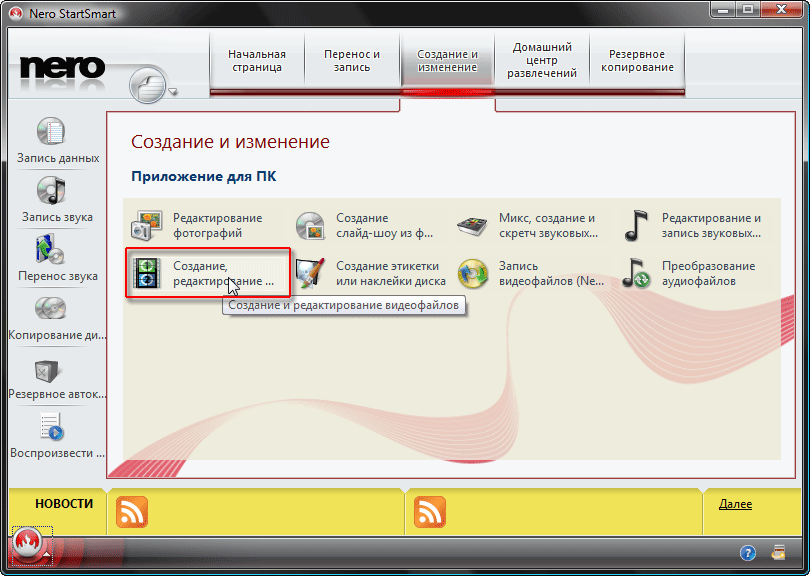Launch Запись видеофайлов disc icon
810x576 pixels.
coord(473,273)
